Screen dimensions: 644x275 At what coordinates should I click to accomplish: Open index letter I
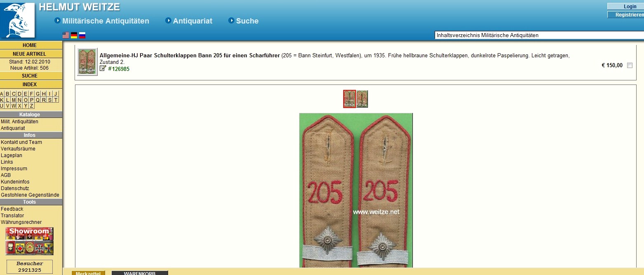(49, 94)
